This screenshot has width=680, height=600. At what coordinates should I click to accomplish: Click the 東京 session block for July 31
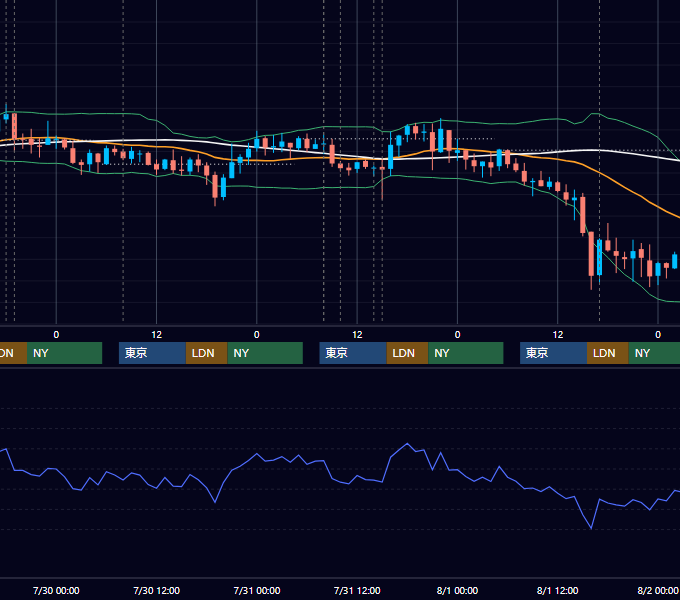coord(353,353)
